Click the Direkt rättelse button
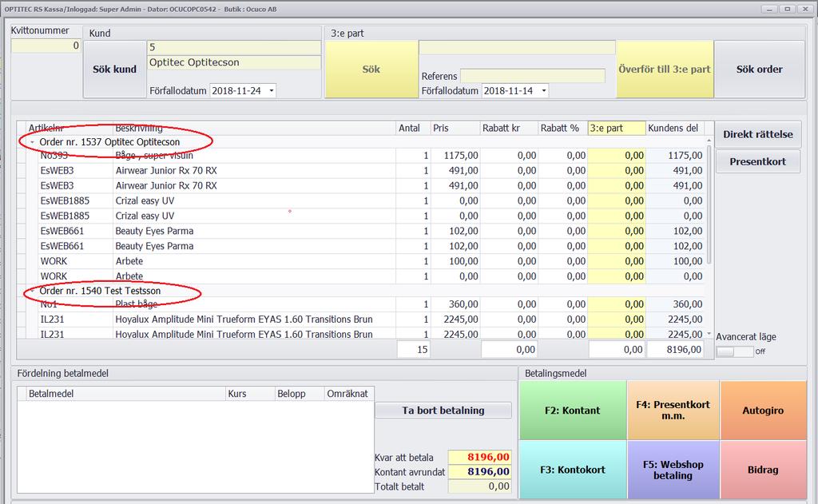The image size is (818, 504). pyautogui.click(x=757, y=134)
